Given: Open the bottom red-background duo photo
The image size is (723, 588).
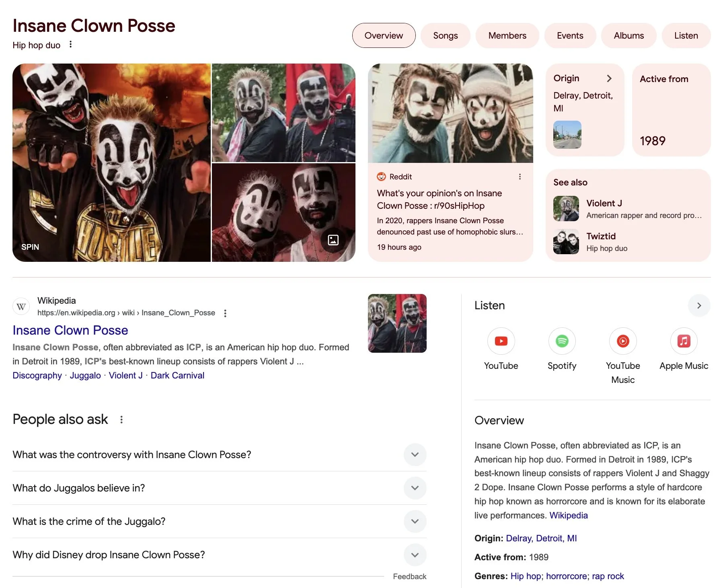Looking at the screenshot, I should click(x=283, y=212).
